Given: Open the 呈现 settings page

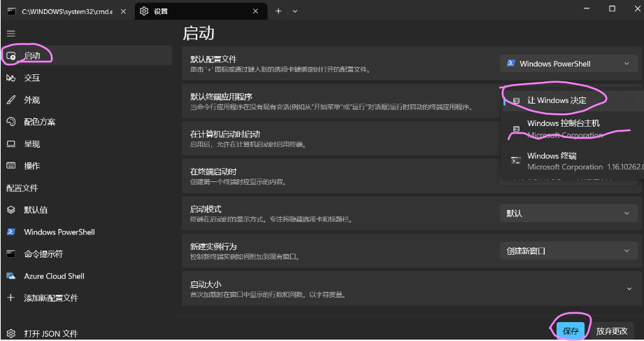Looking at the screenshot, I should (x=87, y=144).
